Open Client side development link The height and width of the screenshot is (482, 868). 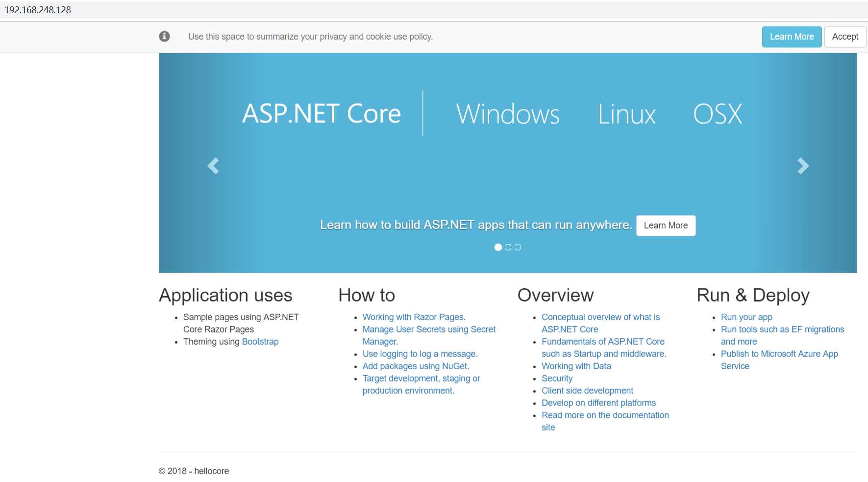587,391
